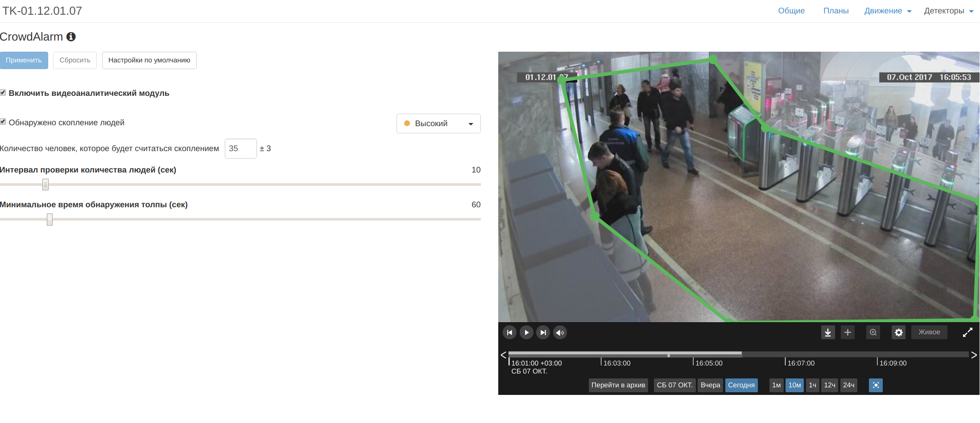Open the Высокий priority dropdown
This screenshot has width=980, height=423.
tap(438, 123)
